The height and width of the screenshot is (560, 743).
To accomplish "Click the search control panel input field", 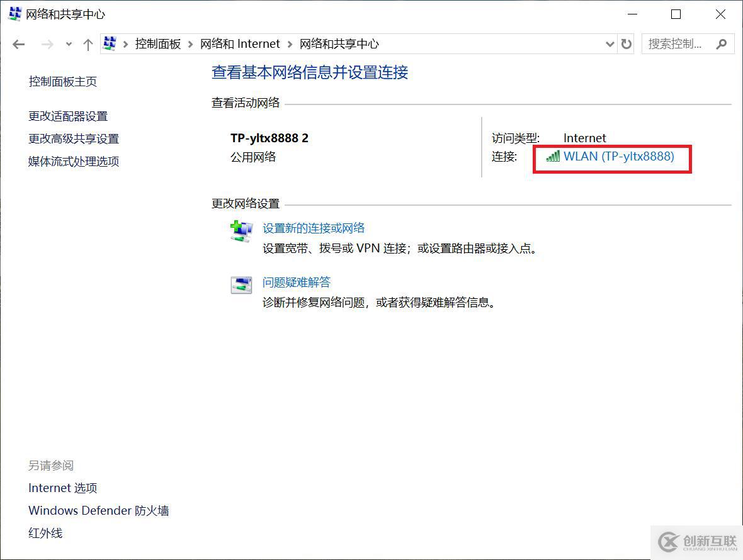I will pos(676,44).
